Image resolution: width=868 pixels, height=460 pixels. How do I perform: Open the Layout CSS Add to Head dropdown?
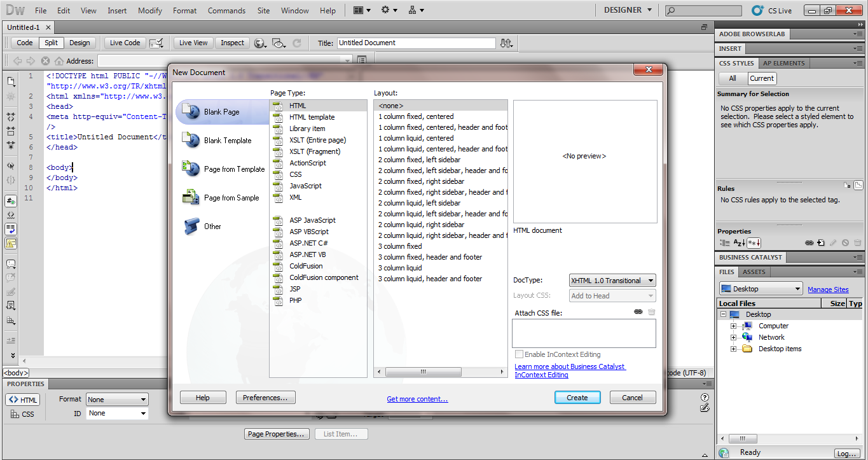click(612, 296)
